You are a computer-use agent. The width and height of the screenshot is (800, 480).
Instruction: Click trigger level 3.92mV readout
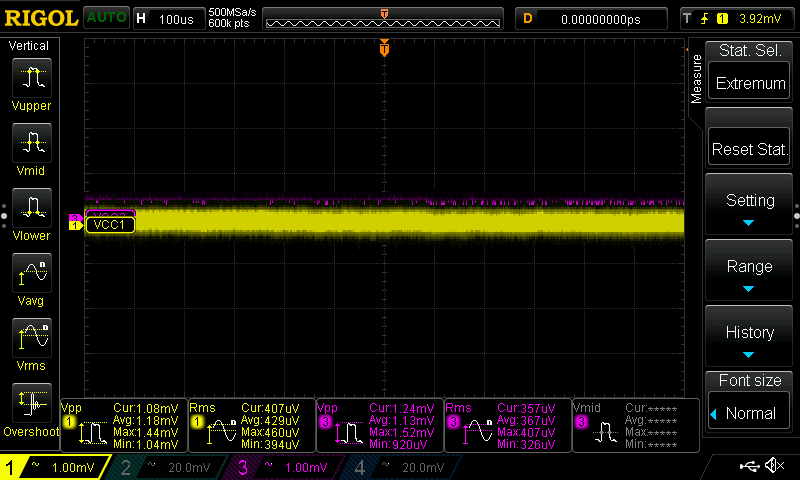tap(760, 19)
